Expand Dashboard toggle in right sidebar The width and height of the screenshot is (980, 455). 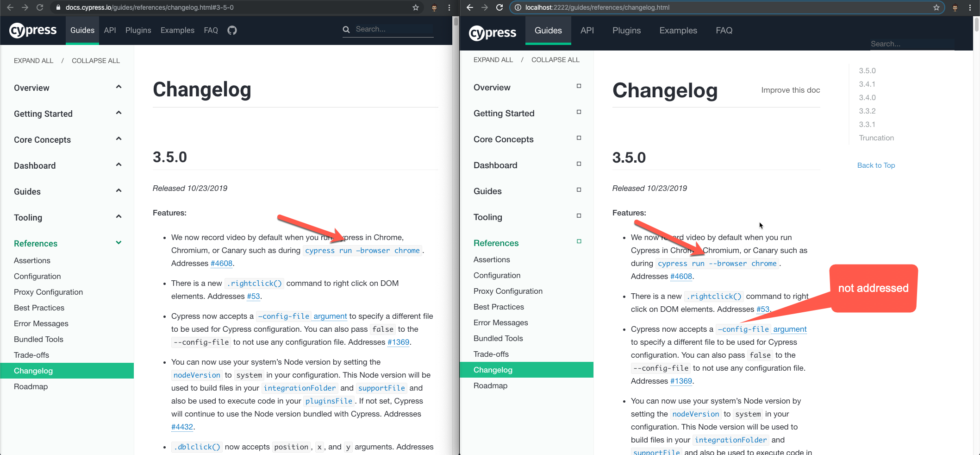579,164
